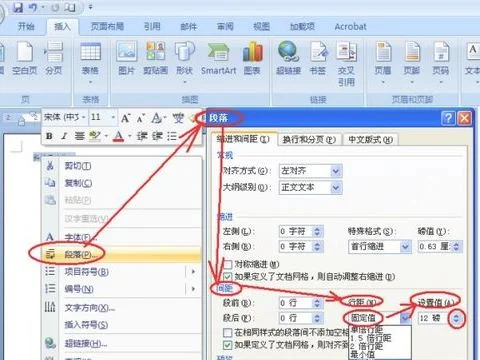Insert a Hyperlink (超链接) from ribbon
This screenshot has width=480, height=360.
(x=288, y=58)
